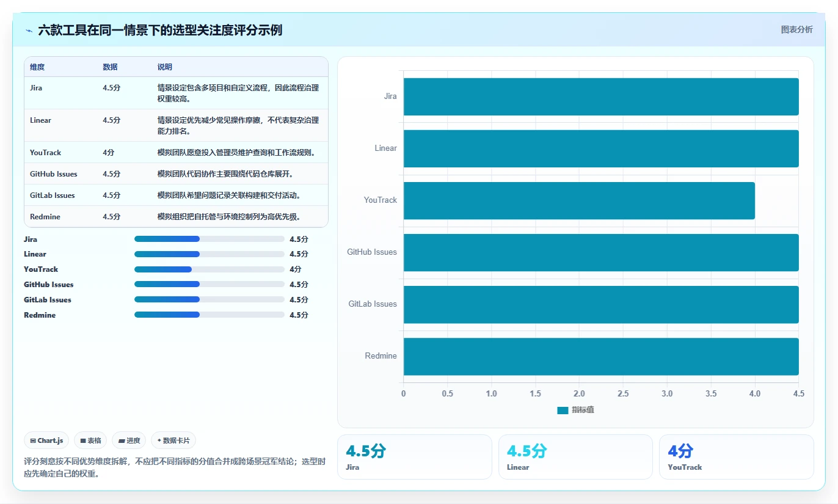Click the Jira progress bar
Viewport: 838px width, 504px height.
[209, 239]
